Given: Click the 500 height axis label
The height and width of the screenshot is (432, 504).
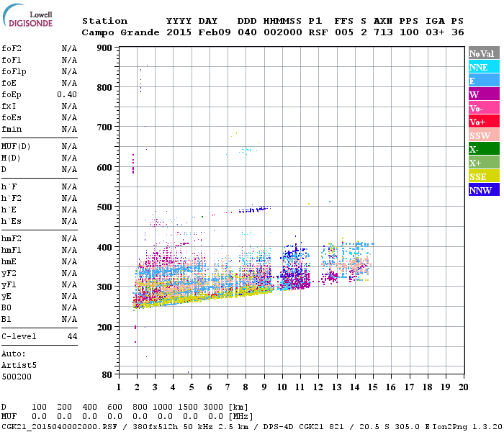Looking at the screenshot, I should pyautogui.click(x=104, y=207).
